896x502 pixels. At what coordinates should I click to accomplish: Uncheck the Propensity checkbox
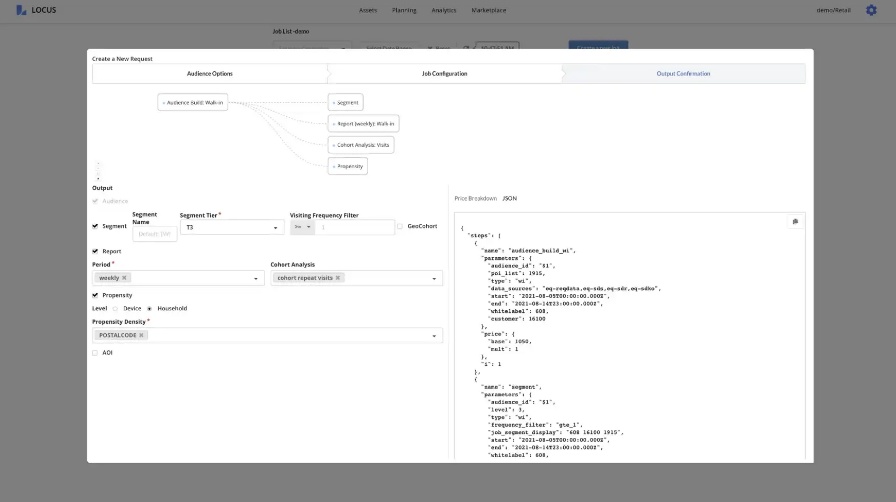[95, 295]
